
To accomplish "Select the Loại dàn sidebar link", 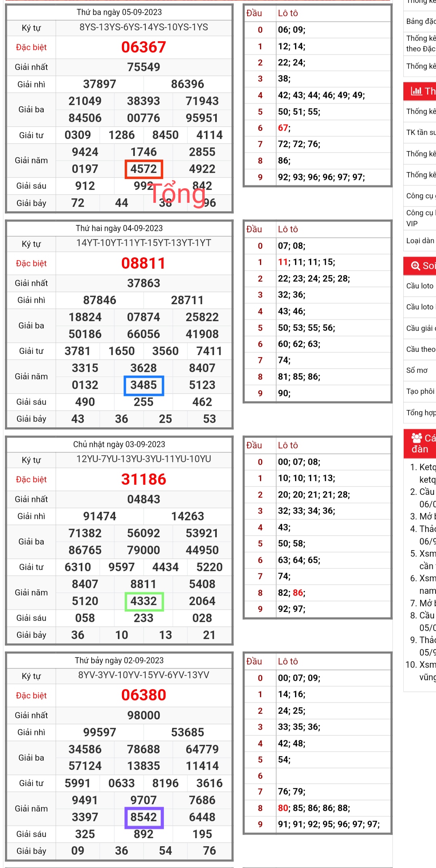I will [x=420, y=240].
